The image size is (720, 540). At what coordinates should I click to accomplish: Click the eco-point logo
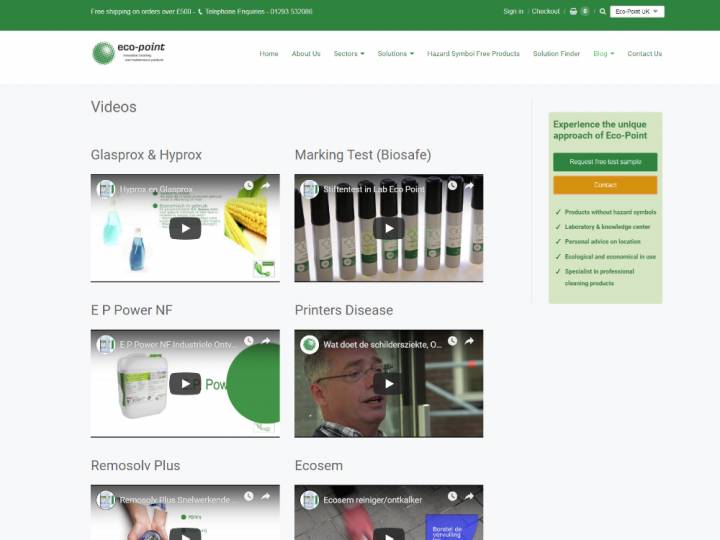128,53
